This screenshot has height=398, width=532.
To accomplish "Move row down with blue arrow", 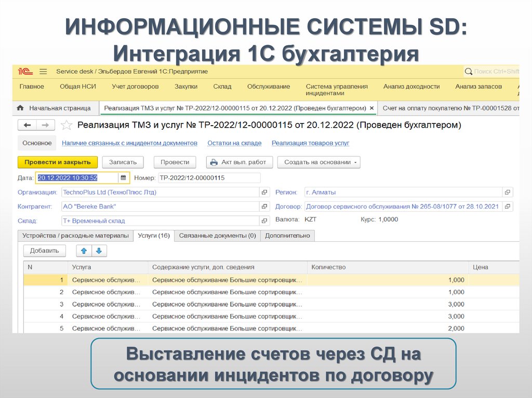I will [99, 251].
